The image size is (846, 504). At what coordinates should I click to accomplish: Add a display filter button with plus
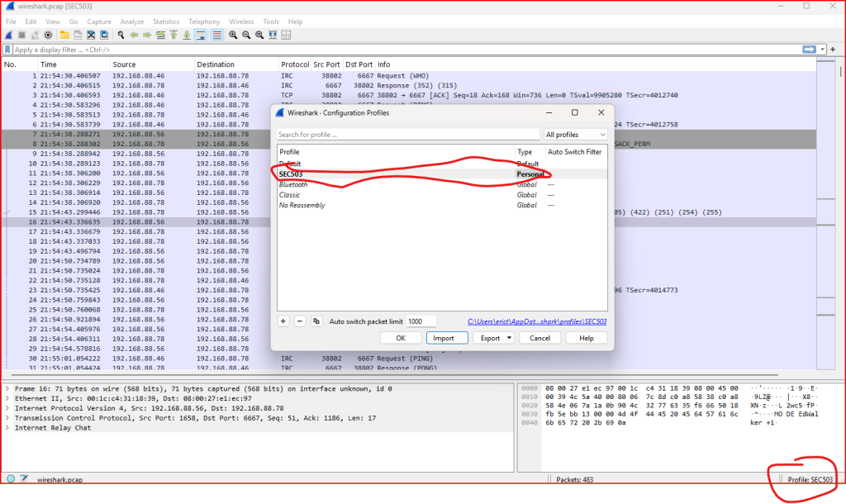(833, 49)
